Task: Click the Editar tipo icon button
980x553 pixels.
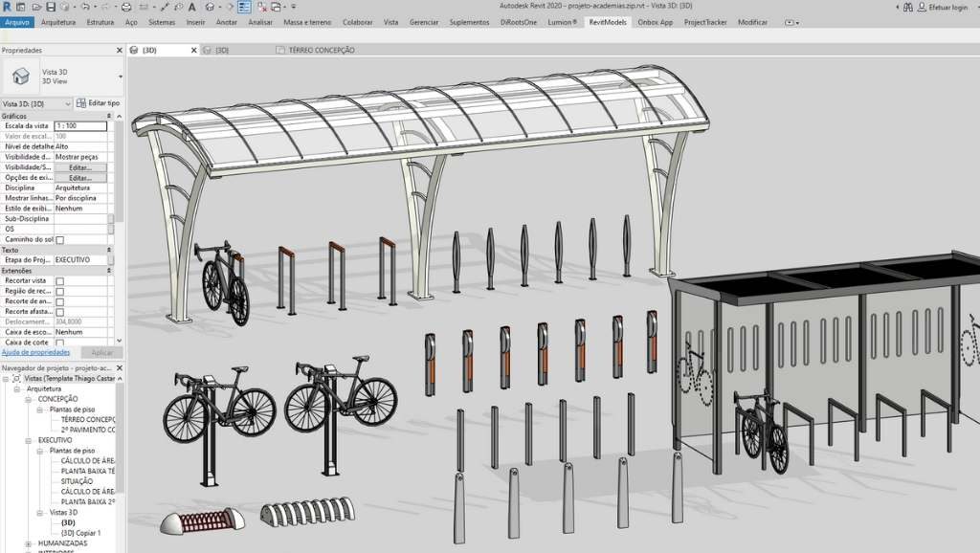Action: 99,103
